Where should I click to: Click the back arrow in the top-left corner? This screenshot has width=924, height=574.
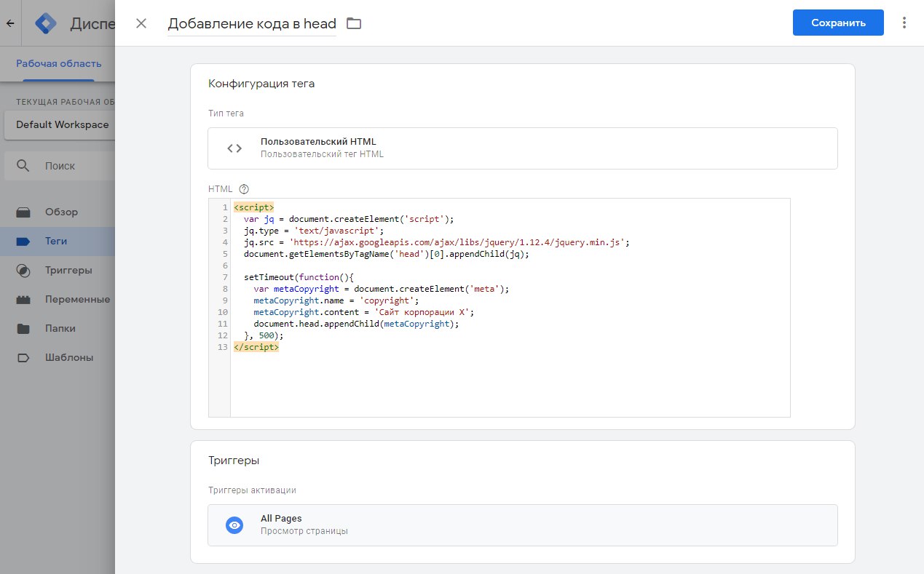(9, 23)
